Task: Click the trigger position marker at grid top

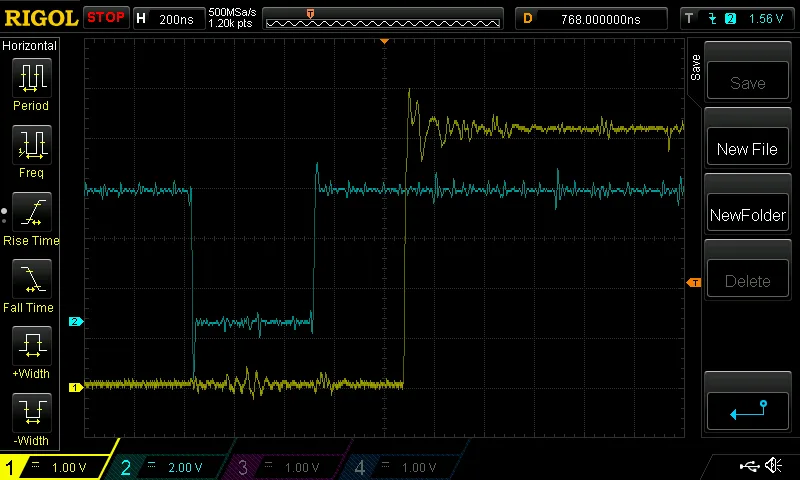Action: pyautogui.click(x=385, y=41)
